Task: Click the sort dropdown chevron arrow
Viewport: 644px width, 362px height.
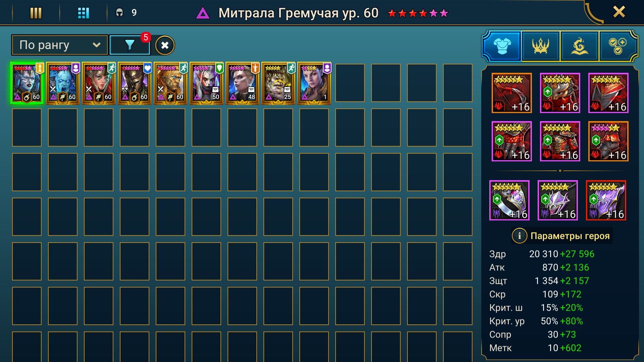Action: 97,45
